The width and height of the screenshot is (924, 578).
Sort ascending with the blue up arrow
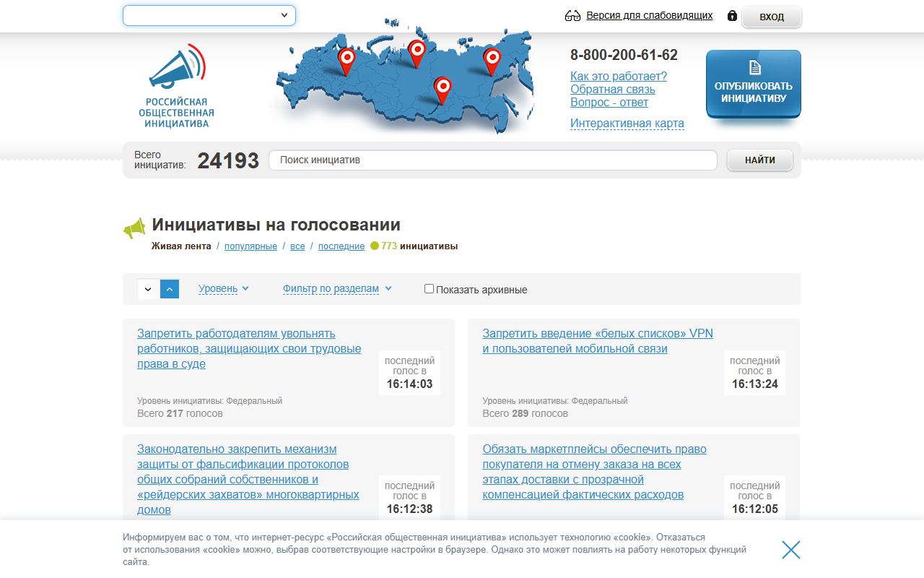click(170, 289)
